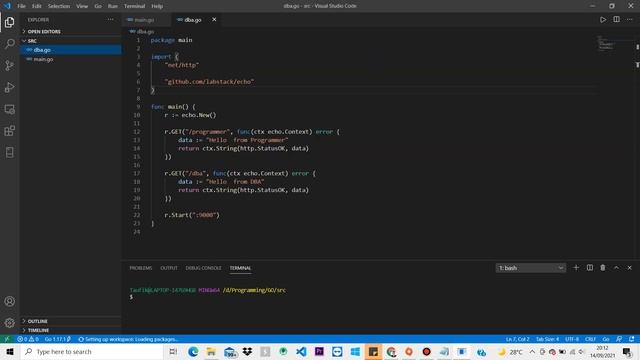This screenshot has height=360, width=640.
Task: Open Dropbox from taskbar
Action: 247,351
